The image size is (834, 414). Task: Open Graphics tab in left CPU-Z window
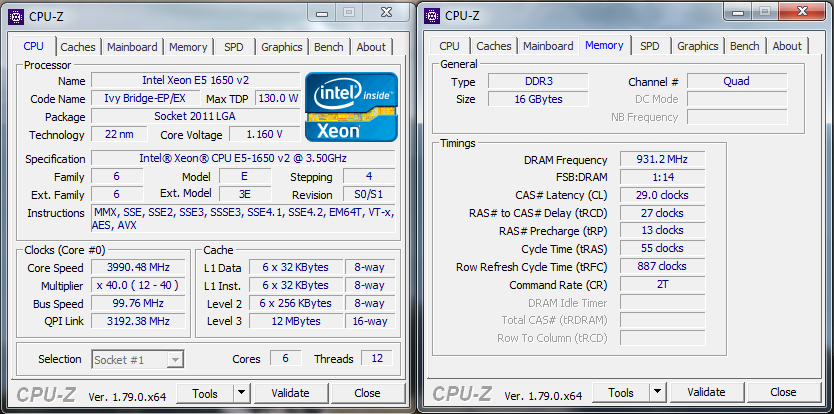(281, 47)
